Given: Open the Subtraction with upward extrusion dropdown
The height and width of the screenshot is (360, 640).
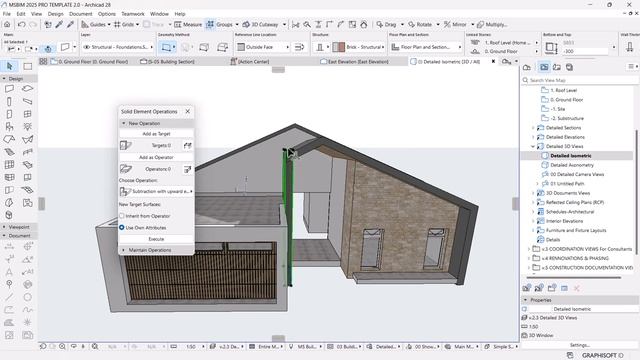Looking at the screenshot, I should [156, 191].
